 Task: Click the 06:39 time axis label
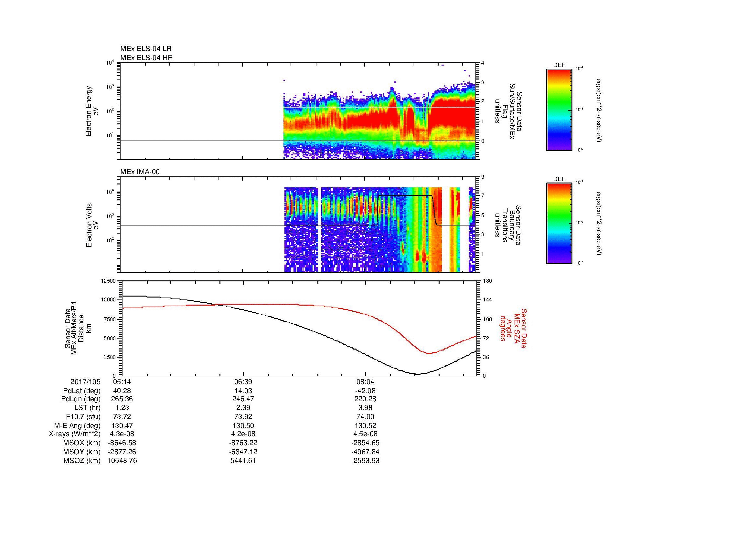click(243, 382)
